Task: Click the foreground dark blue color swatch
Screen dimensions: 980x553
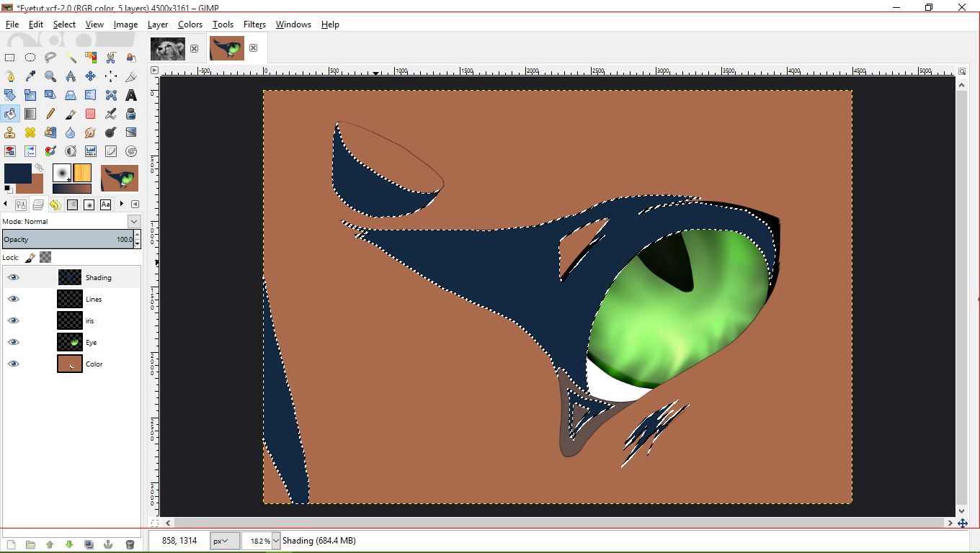Action: click(x=17, y=173)
